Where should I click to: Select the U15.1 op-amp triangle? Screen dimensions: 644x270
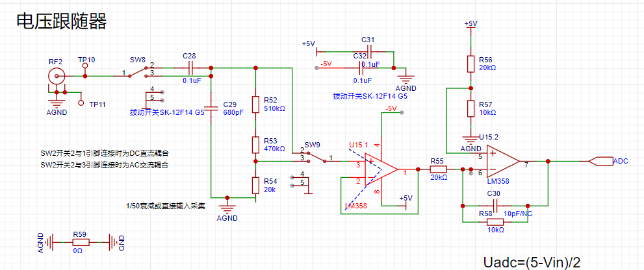click(381, 169)
